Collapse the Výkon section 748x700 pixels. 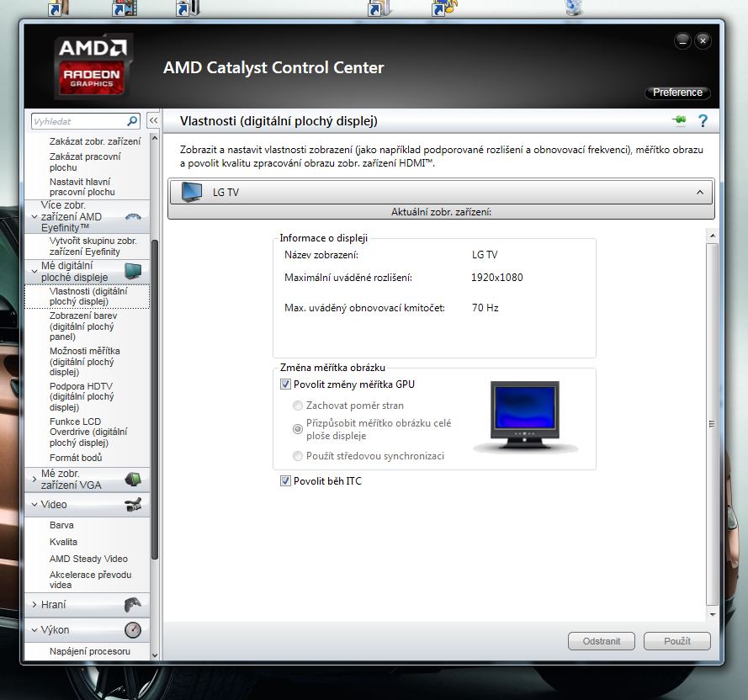click(34, 630)
